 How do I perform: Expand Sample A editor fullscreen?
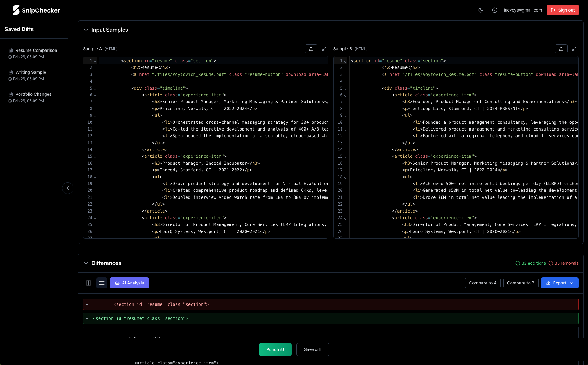tap(324, 49)
